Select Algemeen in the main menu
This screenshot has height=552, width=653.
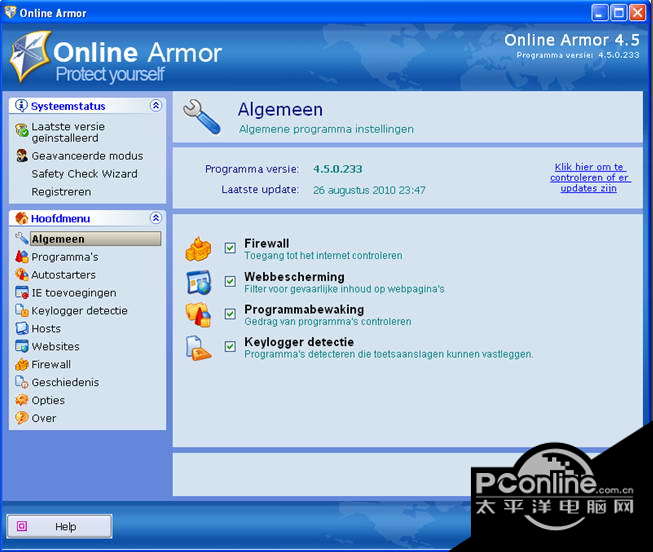pos(95,239)
